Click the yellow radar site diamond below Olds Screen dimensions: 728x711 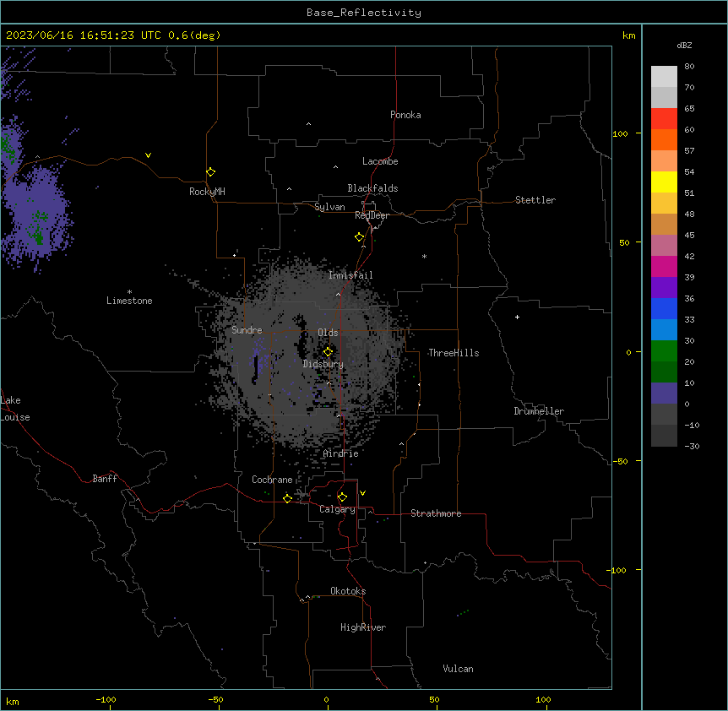329,352
